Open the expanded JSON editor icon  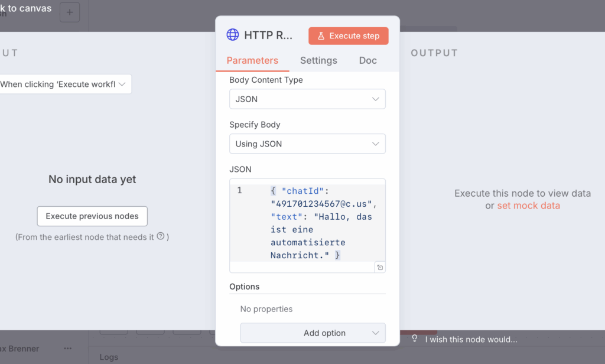click(x=380, y=268)
